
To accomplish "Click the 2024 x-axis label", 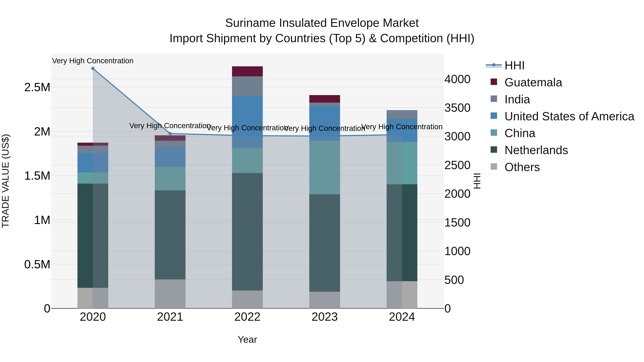I will [x=402, y=317].
